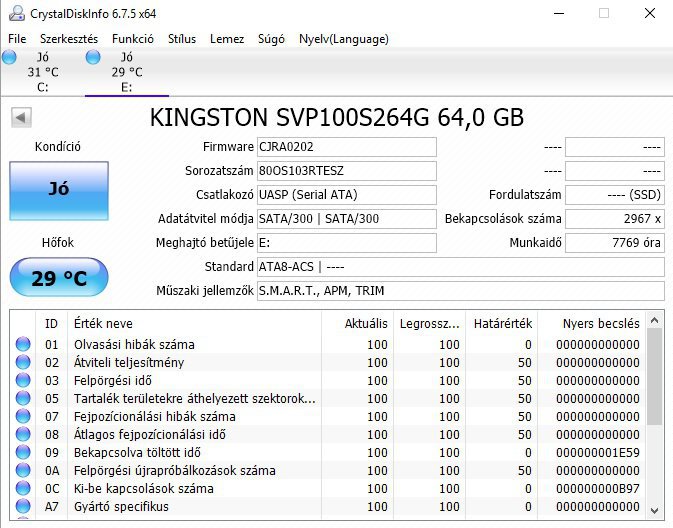Screen dimensions: 673x528
Task: Click raw value 000000000B97
Action: click(598, 489)
